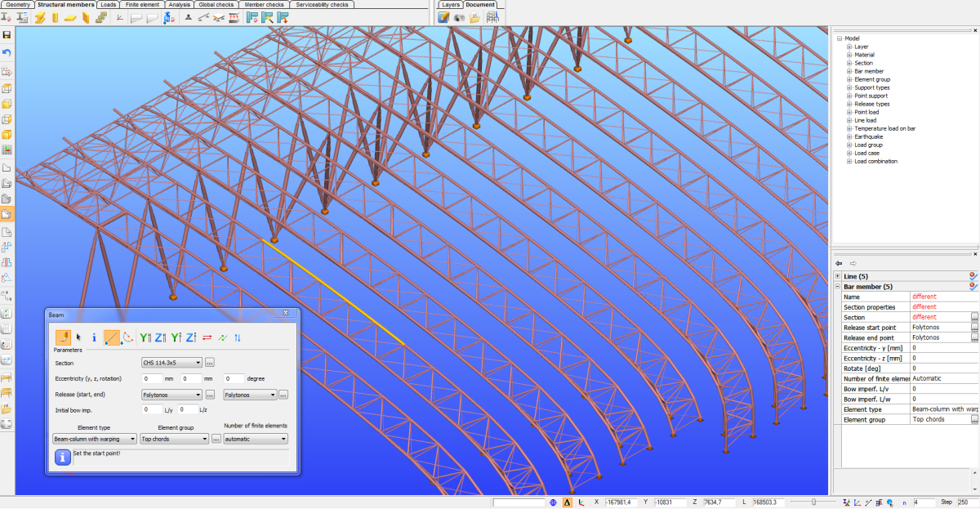Click the globe icon in status bar

click(x=553, y=502)
